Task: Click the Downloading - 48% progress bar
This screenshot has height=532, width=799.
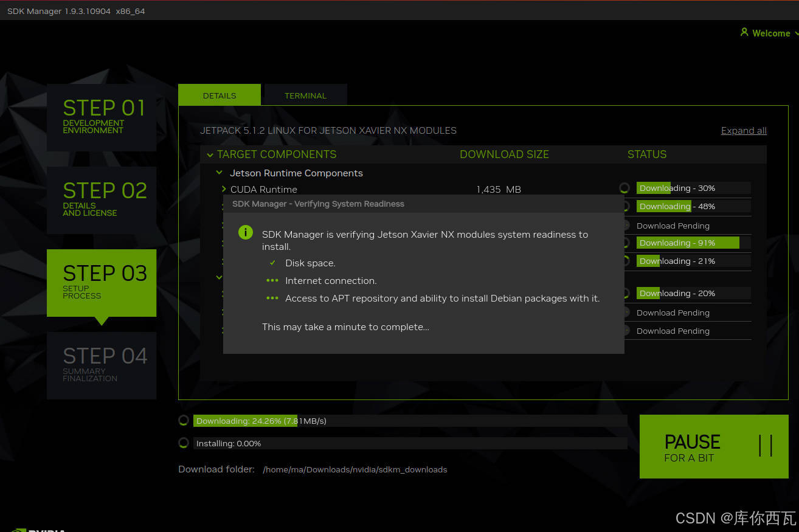Action: (694, 206)
